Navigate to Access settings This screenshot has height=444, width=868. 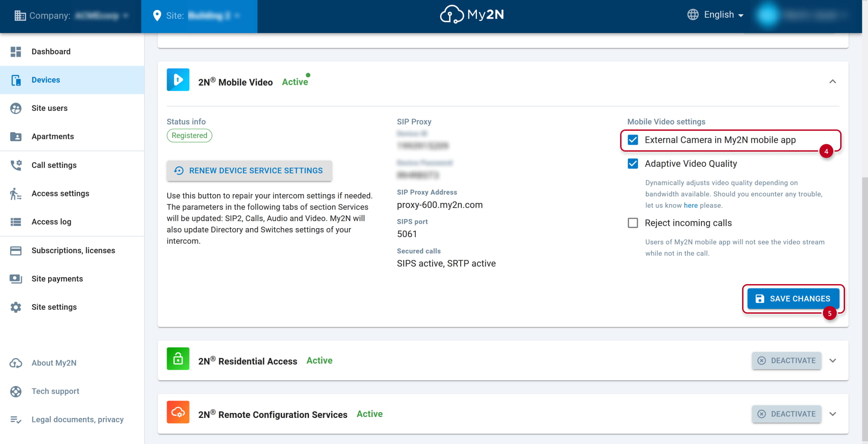pyautogui.click(x=72, y=193)
